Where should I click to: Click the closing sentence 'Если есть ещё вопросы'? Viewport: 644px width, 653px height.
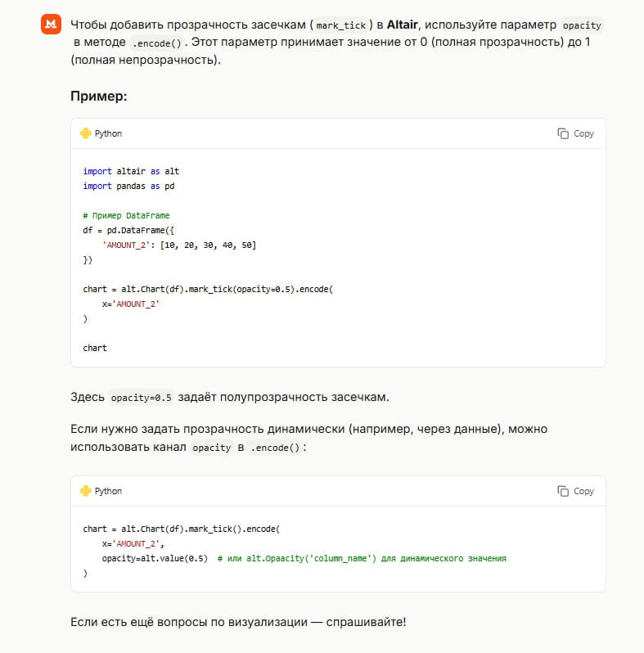(238, 622)
